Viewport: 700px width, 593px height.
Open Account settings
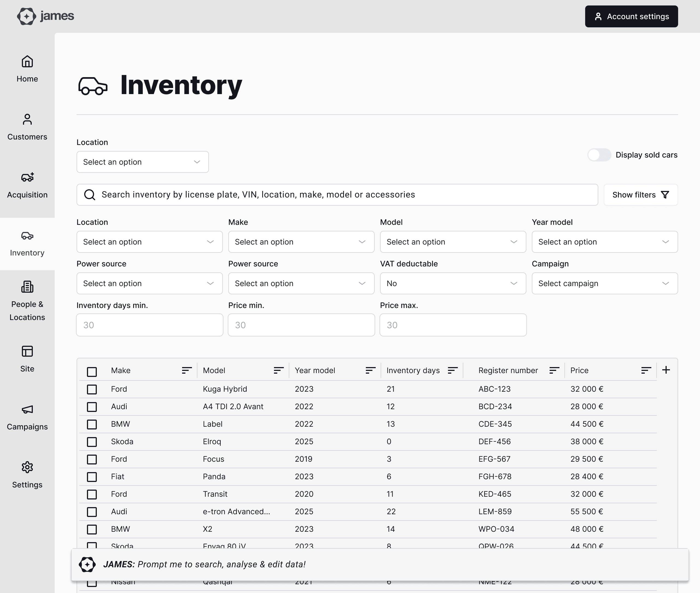coord(631,16)
